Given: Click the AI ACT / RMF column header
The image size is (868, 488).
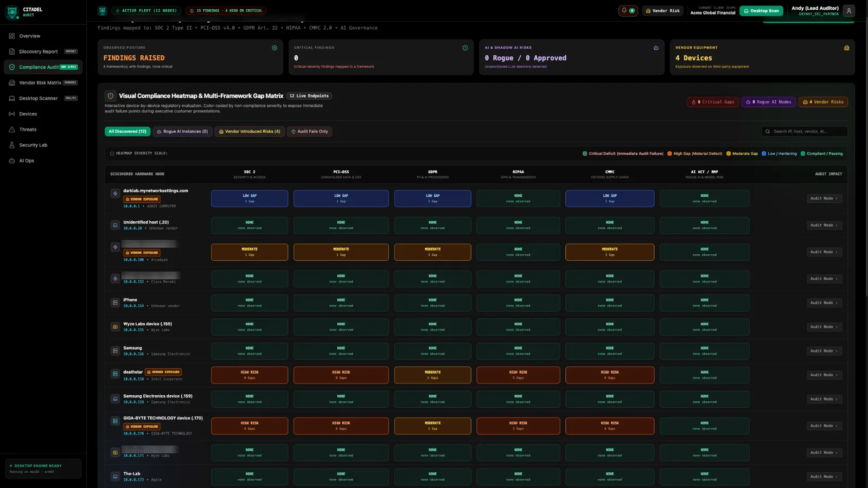Looking at the screenshot, I should tap(704, 174).
